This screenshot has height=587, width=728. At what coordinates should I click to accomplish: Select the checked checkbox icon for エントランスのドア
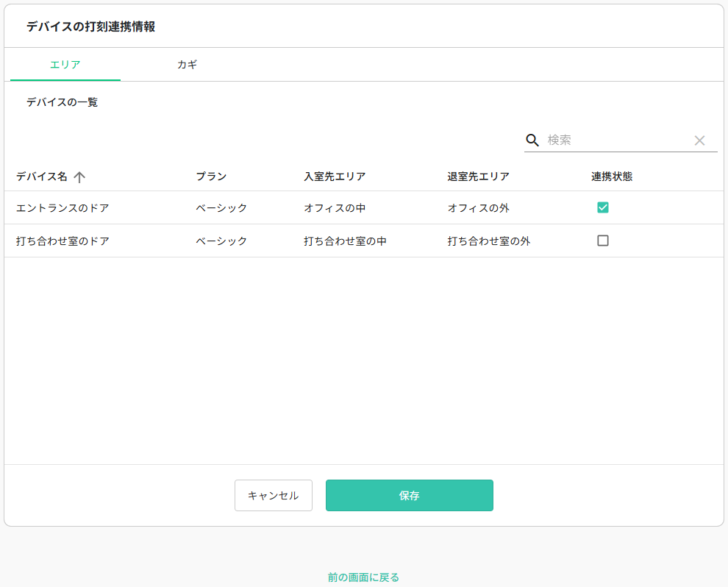[x=603, y=207]
